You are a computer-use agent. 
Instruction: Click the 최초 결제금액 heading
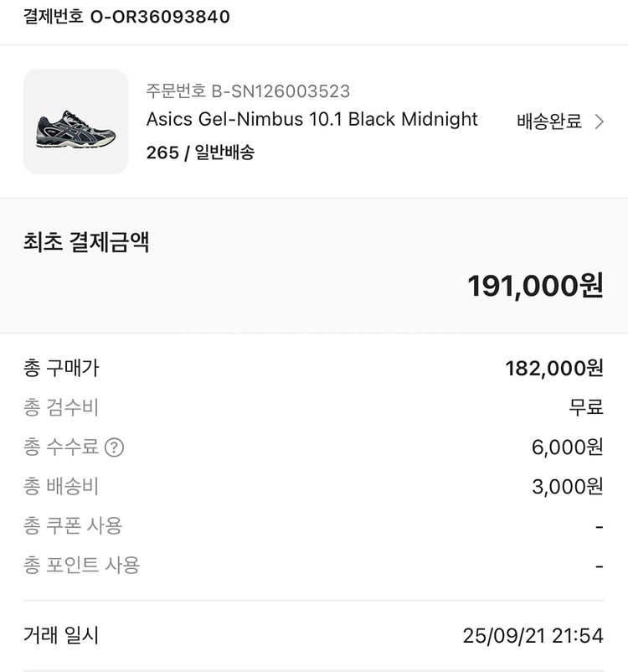(x=86, y=242)
